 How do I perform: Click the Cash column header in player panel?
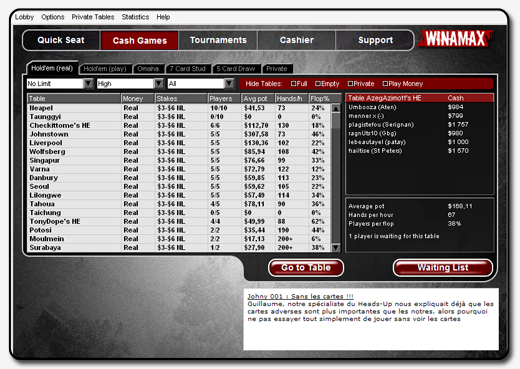456,98
